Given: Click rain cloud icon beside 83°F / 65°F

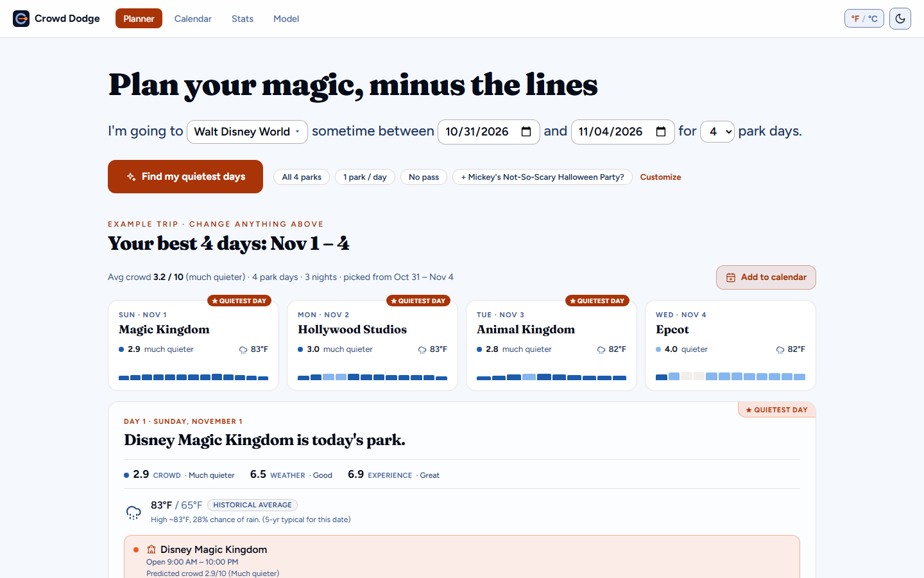Looking at the screenshot, I should (x=133, y=512).
